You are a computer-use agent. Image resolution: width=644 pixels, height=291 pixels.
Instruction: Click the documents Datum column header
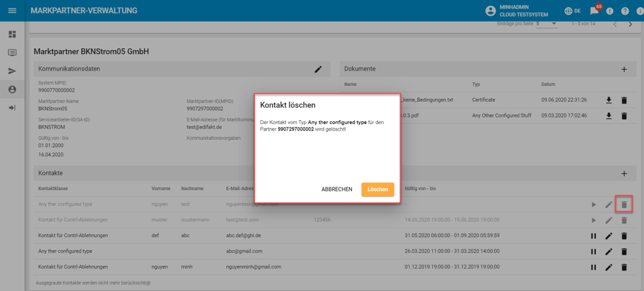(548, 84)
